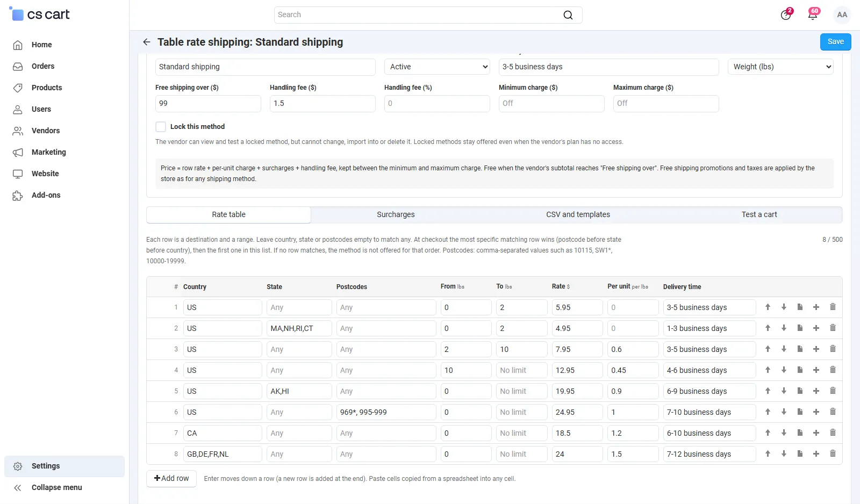Insert a row after row 4 via plus icon
Viewport: 860px width, 504px height.
tap(816, 370)
